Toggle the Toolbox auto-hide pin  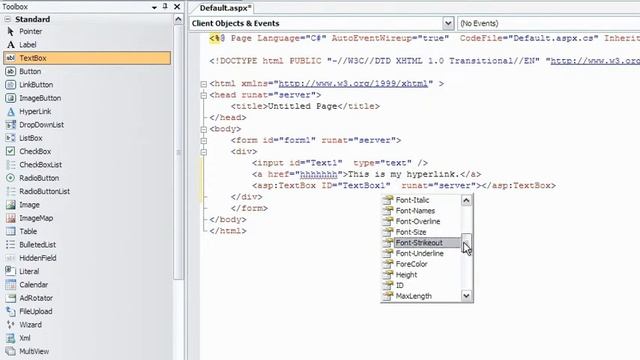[x=165, y=7]
